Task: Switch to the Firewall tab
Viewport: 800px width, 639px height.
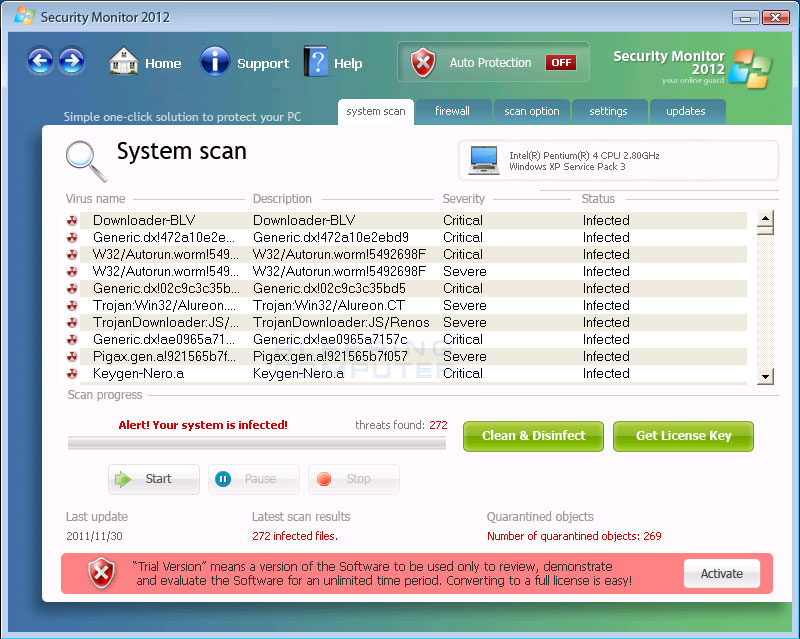Action: [452, 111]
